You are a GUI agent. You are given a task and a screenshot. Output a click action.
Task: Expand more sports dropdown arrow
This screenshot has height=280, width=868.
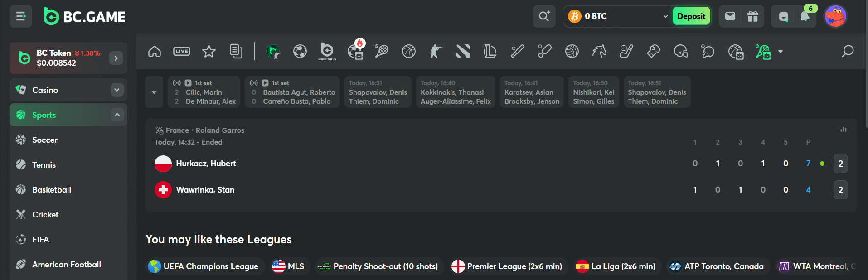(781, 52)
